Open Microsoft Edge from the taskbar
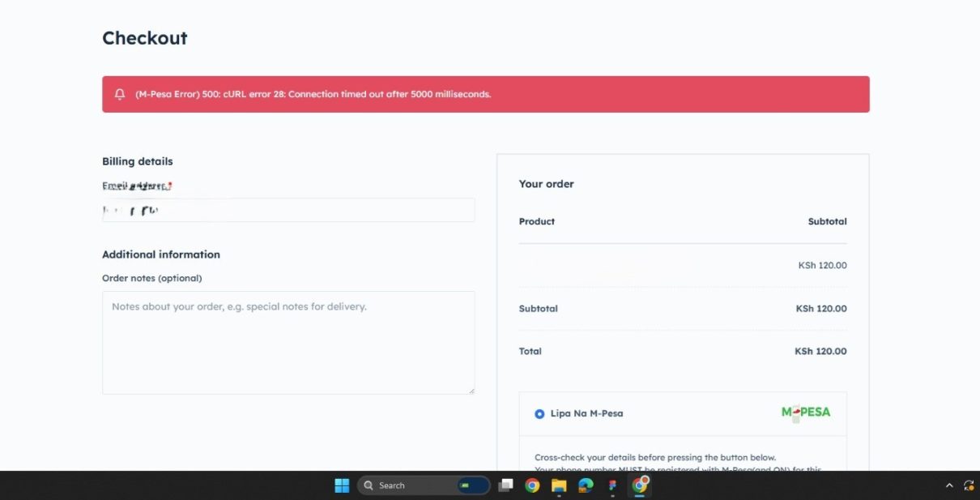Image resolution: width=980 pixels, height=500 pixels. pos(586,485)
